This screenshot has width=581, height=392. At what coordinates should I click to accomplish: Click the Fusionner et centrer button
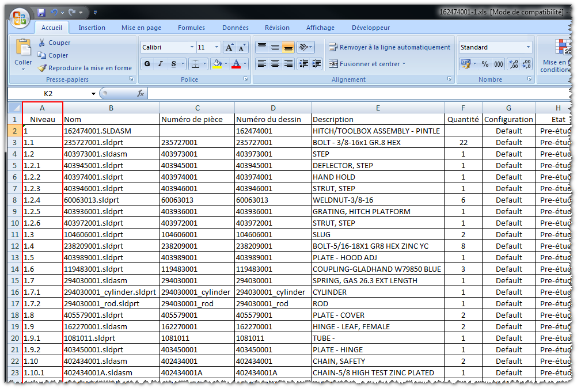(x=367, y=64)
